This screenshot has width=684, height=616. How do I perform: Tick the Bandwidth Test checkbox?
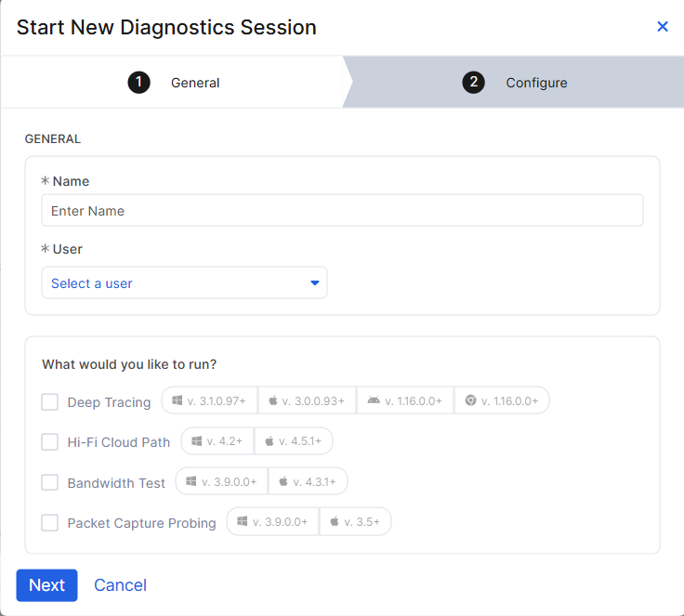coord(50,482)
